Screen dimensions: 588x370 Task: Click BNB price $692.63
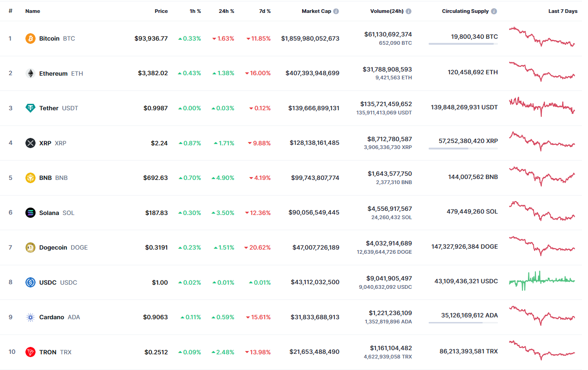157,178
